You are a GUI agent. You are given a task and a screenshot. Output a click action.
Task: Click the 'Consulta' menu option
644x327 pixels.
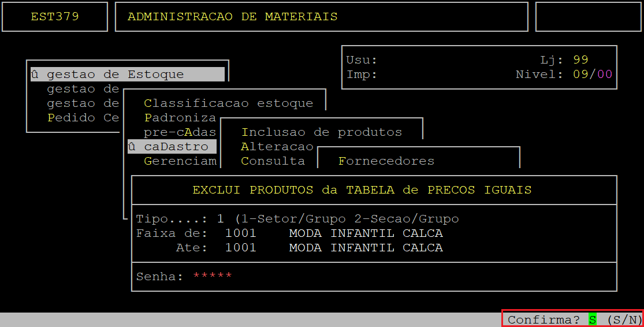tap(273, 161)
